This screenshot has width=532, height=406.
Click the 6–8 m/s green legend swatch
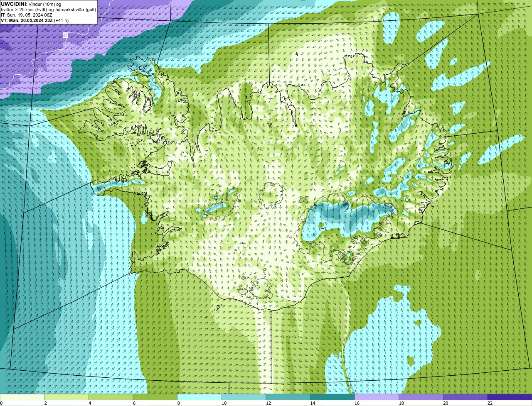pos(155,397)
